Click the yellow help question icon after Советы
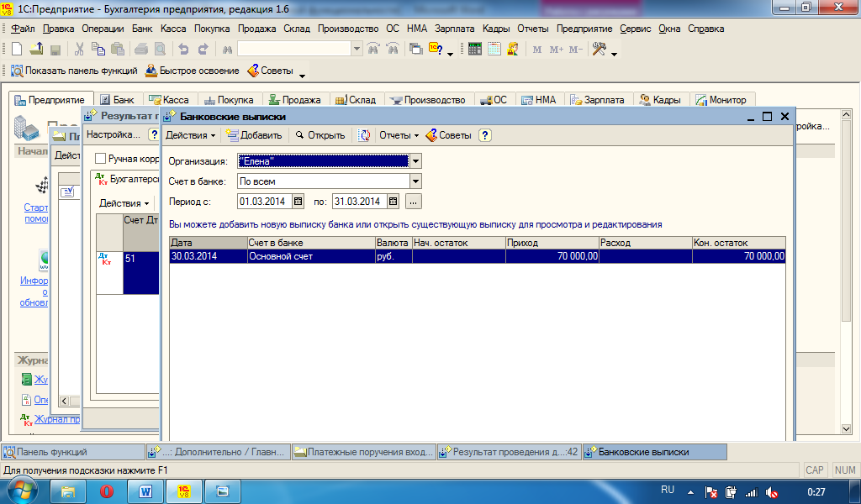This screenshot has width=861, height=504. coord(485,135)
